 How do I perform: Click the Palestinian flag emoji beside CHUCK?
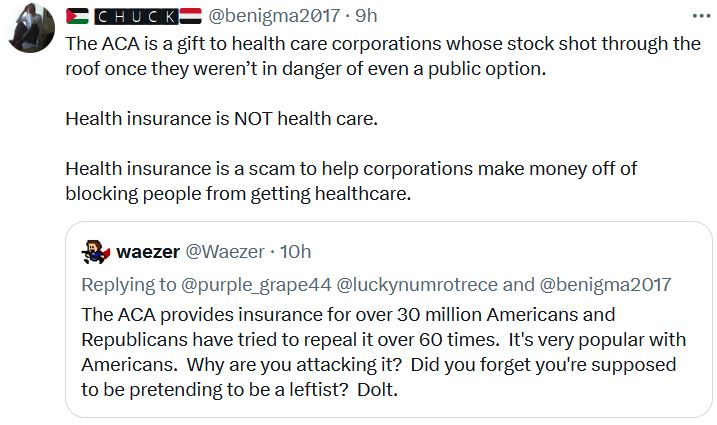coord(77,16)
